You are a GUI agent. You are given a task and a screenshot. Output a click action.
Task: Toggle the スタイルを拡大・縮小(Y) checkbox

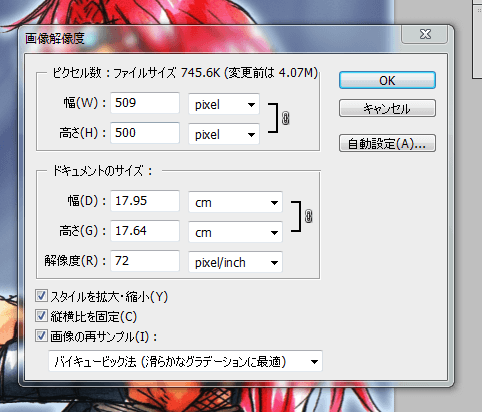pyautogui.click(x=41, y=296)
